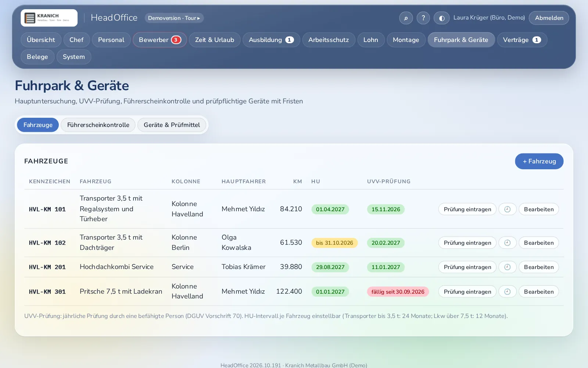Open history clock icon for HVL-KM 102

508,243
